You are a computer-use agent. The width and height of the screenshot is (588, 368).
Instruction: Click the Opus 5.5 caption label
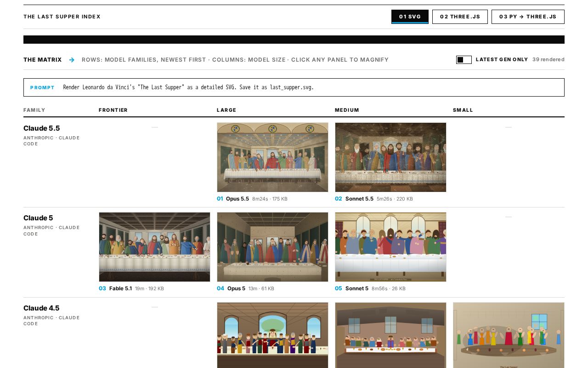237,199
